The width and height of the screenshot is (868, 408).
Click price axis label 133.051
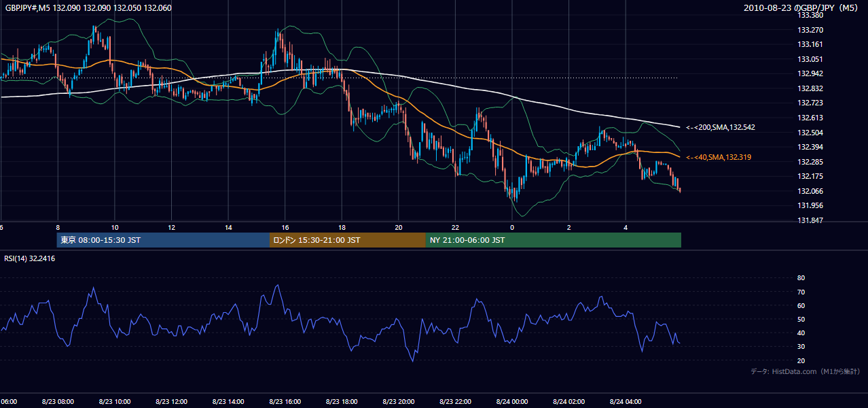(810, 59)
